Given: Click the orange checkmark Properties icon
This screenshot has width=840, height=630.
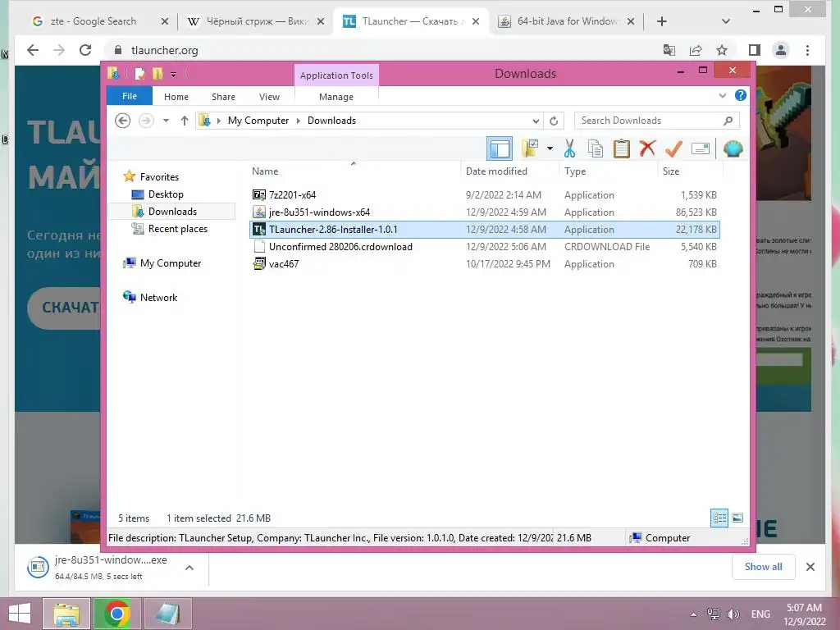Looking at the screenshot, I should pyautogui.click(x=673, y=148).
